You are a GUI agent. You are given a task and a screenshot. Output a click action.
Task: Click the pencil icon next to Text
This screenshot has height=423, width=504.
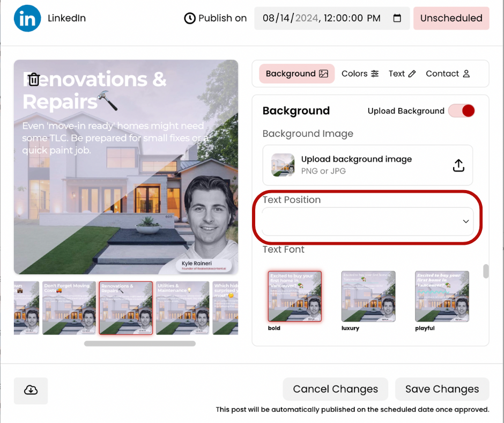click(x=412, y=74)
